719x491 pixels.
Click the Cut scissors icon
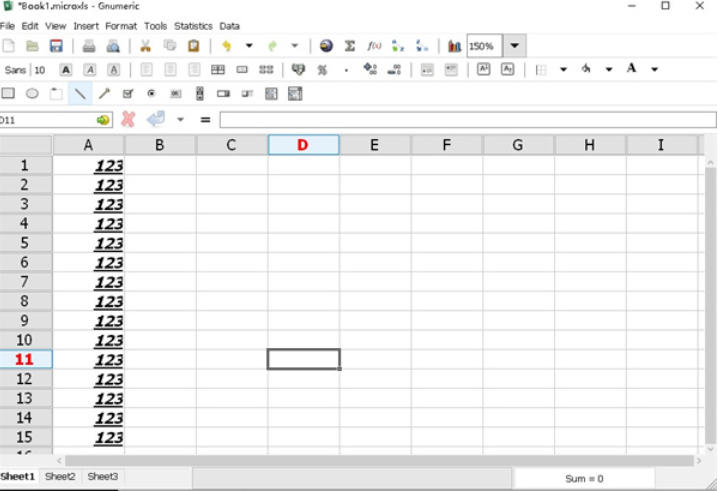(145, 46)
